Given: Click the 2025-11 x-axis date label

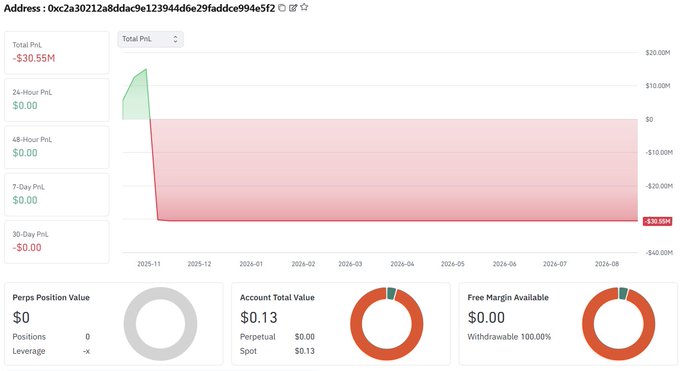Looking at the screenshot, I should click(x=149, y=264).
